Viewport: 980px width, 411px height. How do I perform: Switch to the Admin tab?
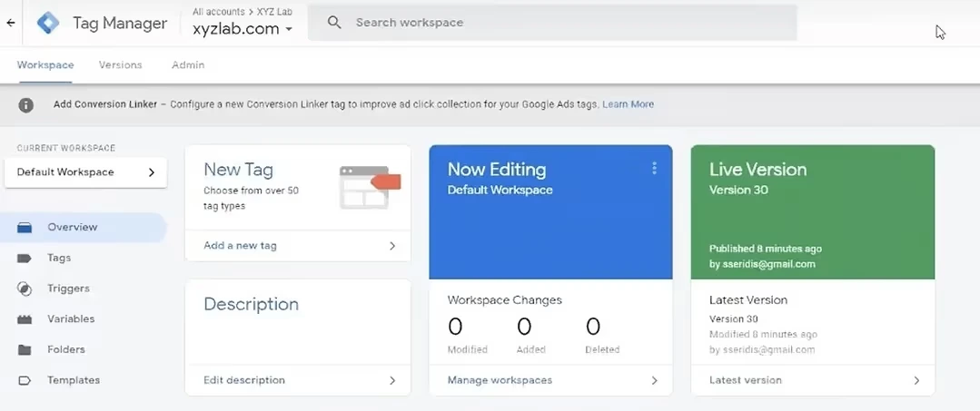tap(188, 65)
